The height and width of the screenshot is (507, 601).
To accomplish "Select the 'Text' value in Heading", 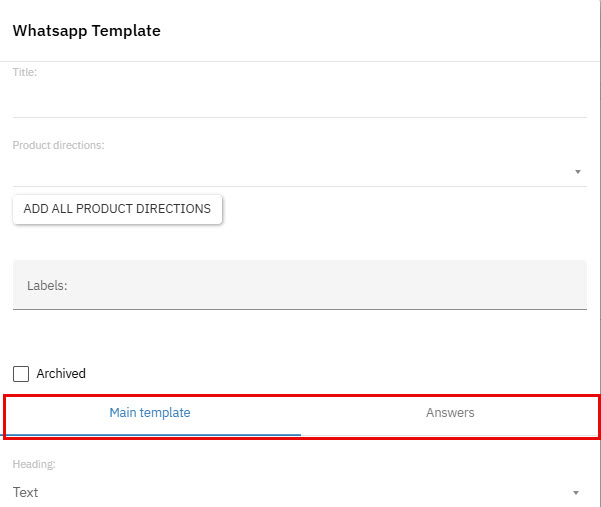I will 26,492.
